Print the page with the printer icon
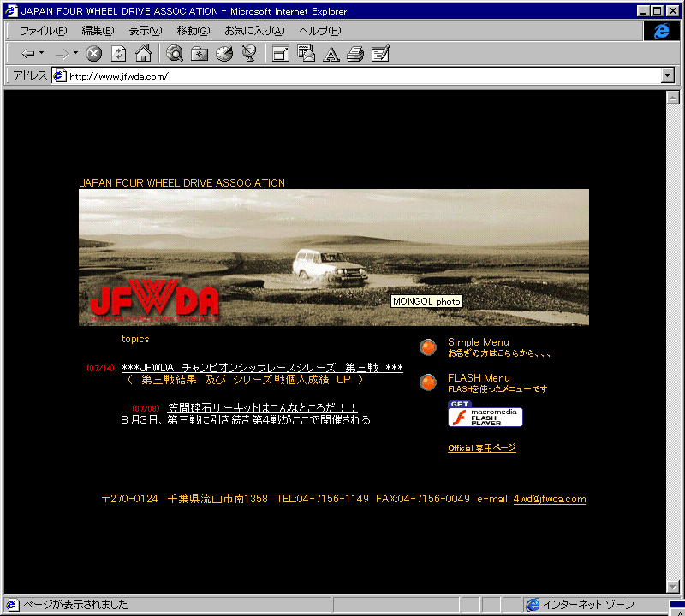Viewport: 685px width, 616px height. (355, 54)
